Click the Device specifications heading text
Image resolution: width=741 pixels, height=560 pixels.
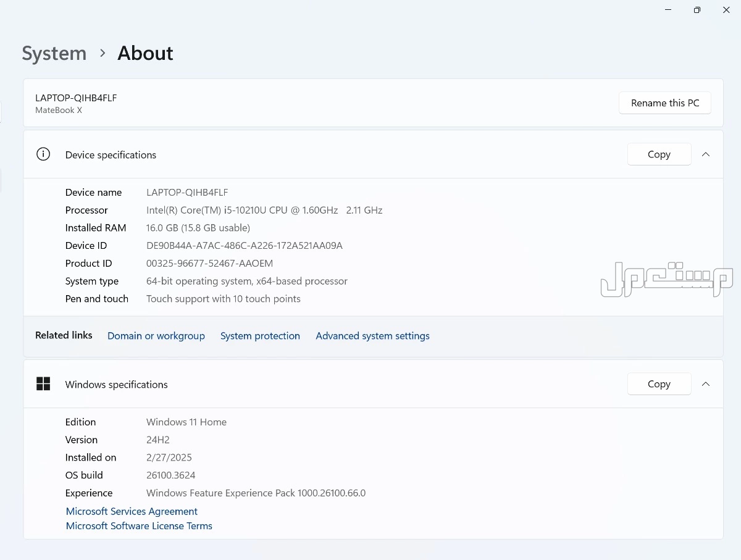(111, 155)
